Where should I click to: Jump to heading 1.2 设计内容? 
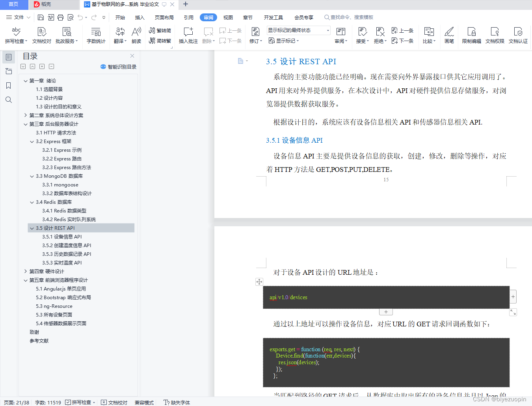(x=49, y=98)
